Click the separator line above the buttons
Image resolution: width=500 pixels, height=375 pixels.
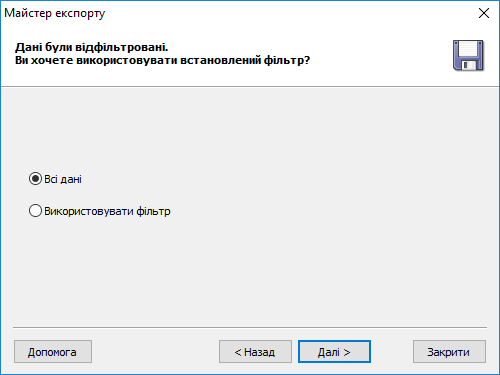tap(250, 328)
